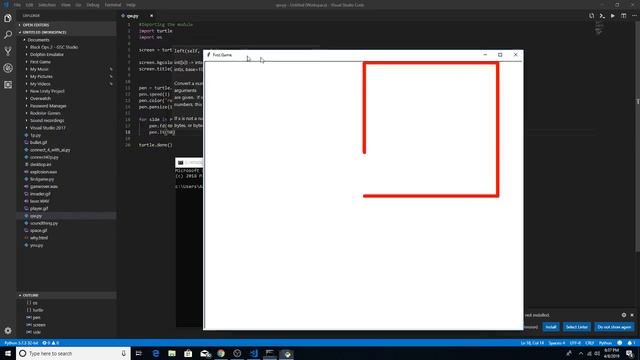Click the taskbar clock and date
Image resolution: width=640 pixels, height=360 pixels.
pos(611,353)
